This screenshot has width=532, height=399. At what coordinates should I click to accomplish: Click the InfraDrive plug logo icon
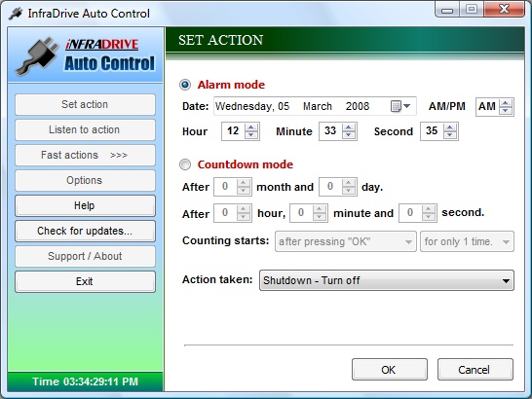pyautogui.click(x=37, y=56)
